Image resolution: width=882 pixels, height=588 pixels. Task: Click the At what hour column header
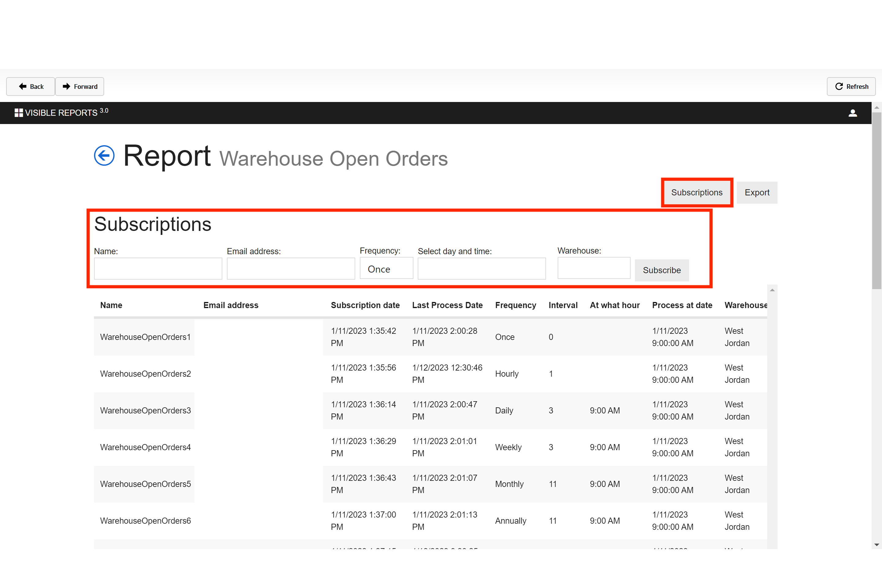coord(615,305)
